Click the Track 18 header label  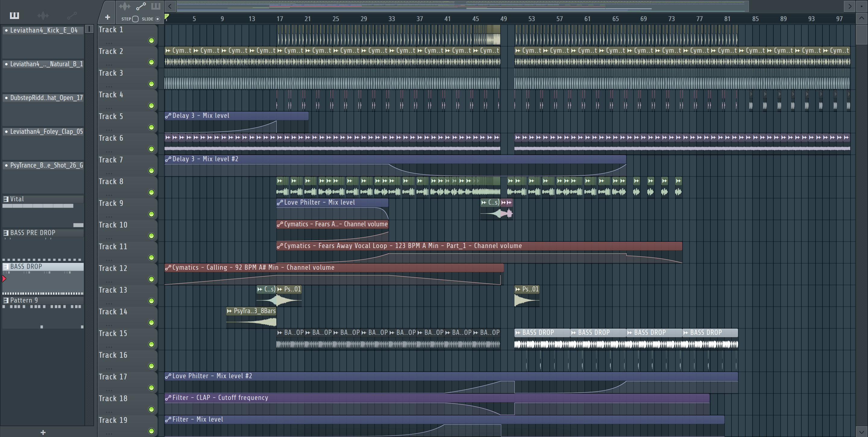[113, 399]
